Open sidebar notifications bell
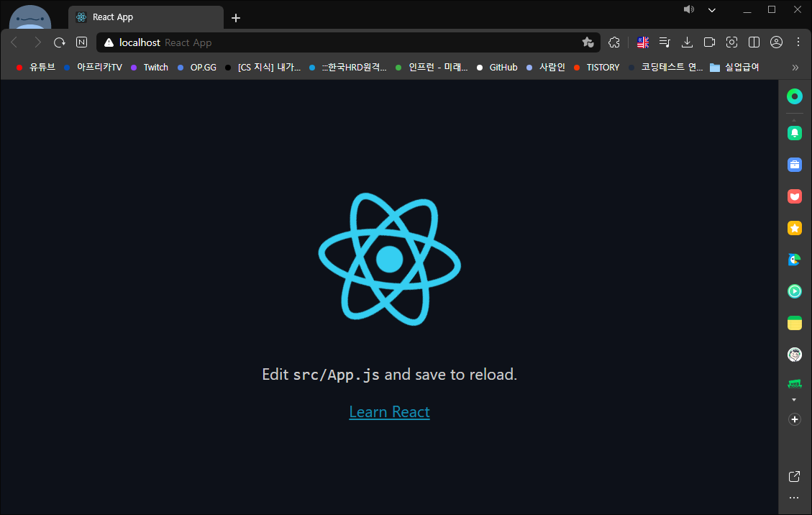Screen dimensions: 812x515 coord(795,133)
